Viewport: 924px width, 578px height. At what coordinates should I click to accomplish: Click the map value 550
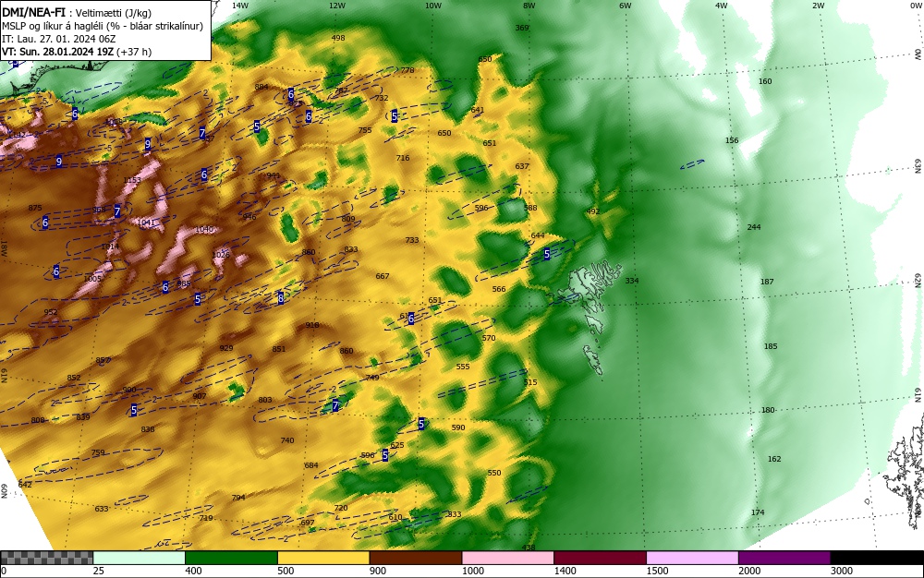point(494,473)
